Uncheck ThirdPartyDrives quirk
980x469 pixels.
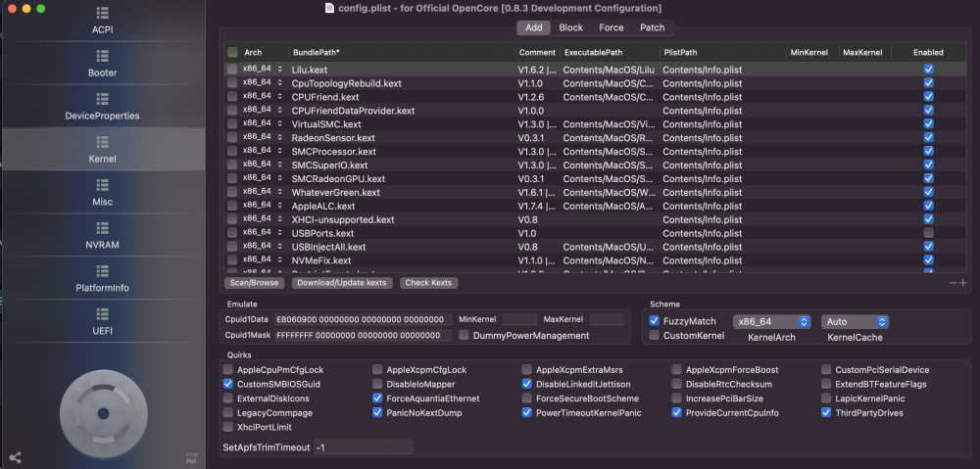pyautogui.click(x=826, y=413)
